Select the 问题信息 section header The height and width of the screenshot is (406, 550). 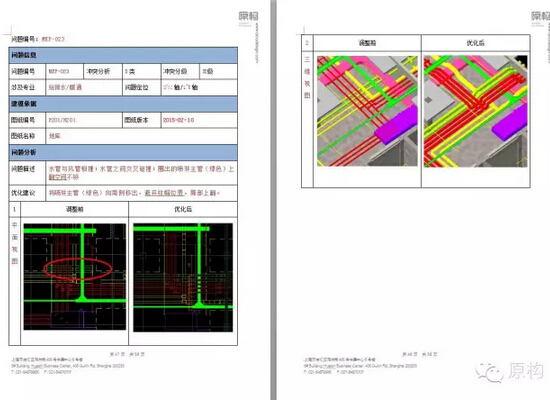[x=123, y=55]
